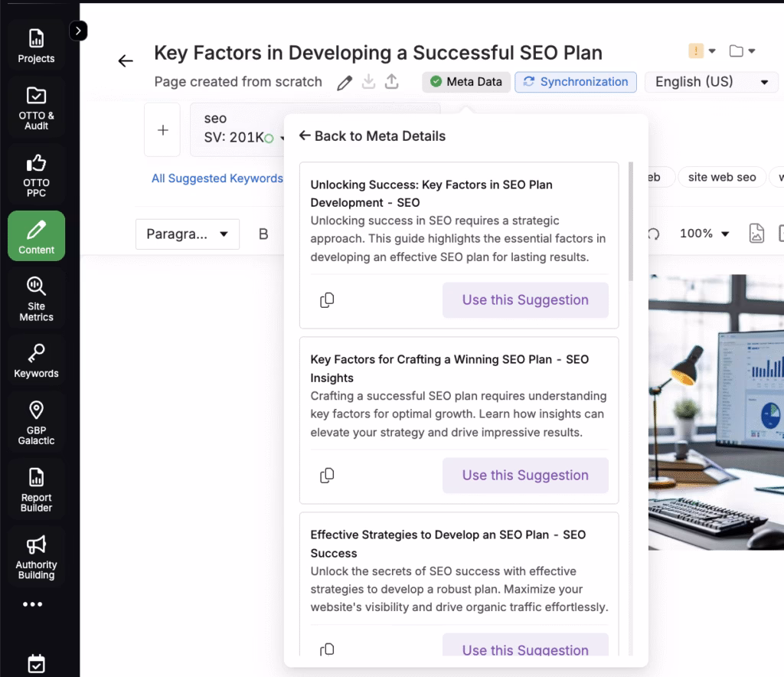784x677 pixels.
Task: Open the 100% zoom dropdown
Action: tap(704, 234)
